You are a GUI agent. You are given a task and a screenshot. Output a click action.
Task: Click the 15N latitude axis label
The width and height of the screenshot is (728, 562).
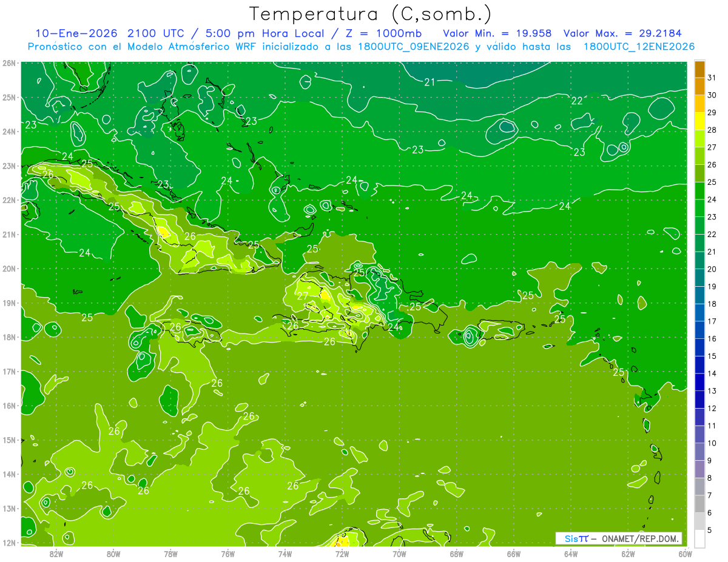(x=10, y=440)
